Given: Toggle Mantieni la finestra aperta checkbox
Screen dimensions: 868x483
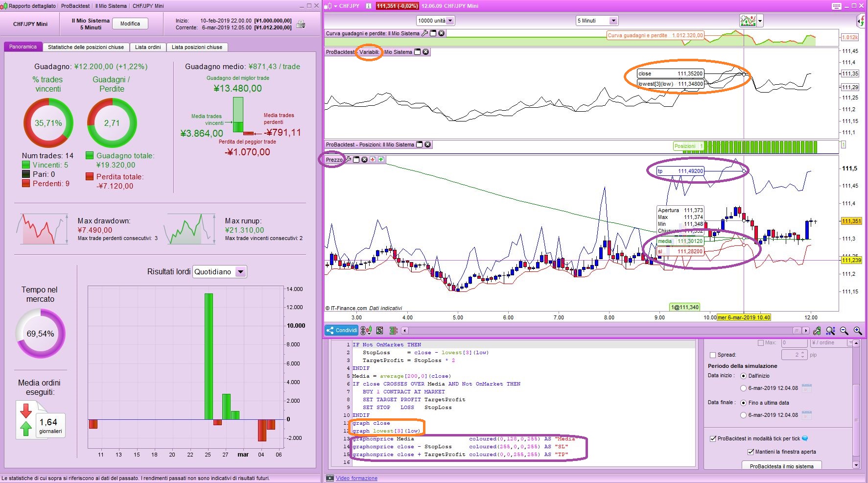Looking at the screenshot, I should click(751, 452).
